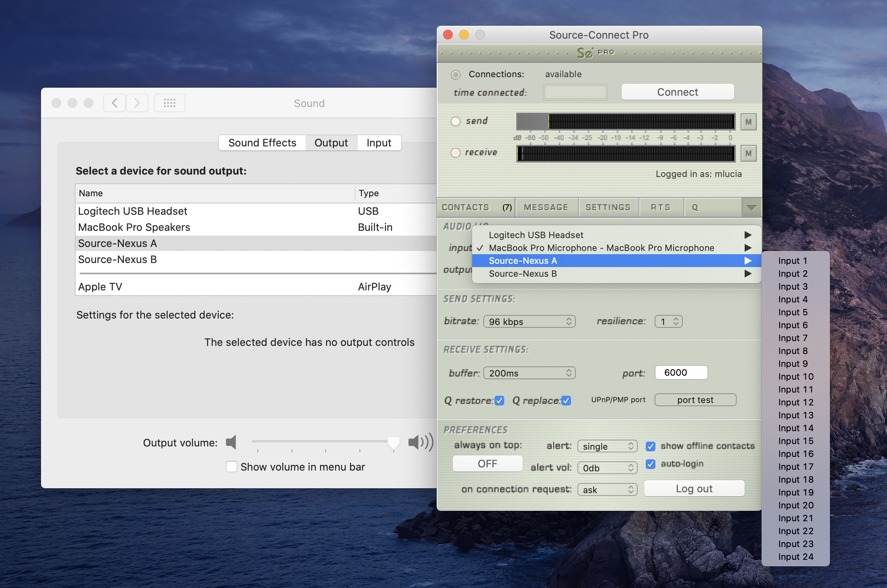Open the show-all grid icon in Sound preferences
Image resolution: width=887 pixels, height=588 pixels.
170,103
